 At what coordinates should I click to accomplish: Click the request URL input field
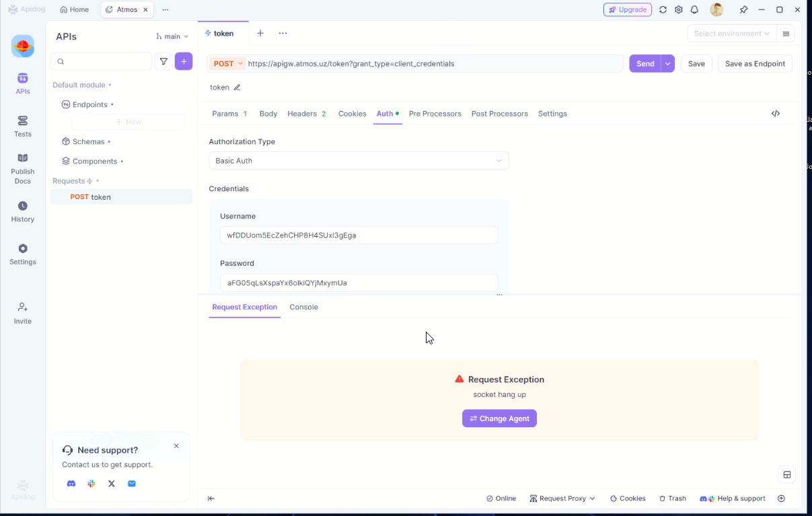[434, 64]
